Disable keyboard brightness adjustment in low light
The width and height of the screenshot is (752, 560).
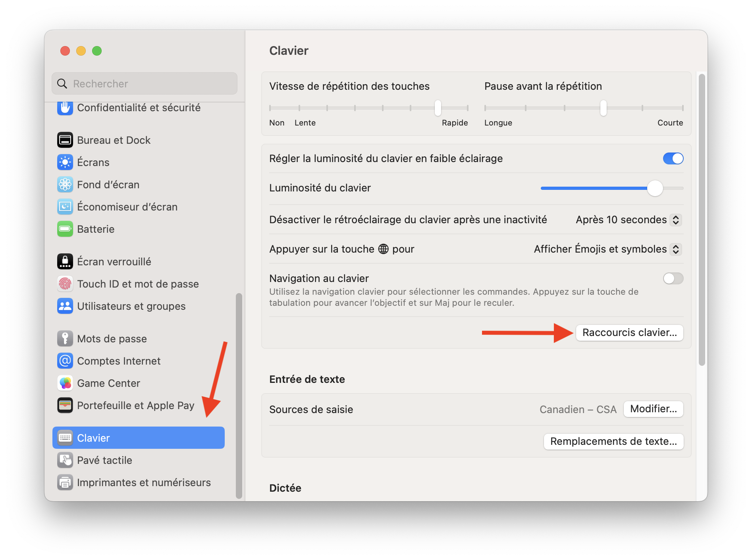click(673, 158)
